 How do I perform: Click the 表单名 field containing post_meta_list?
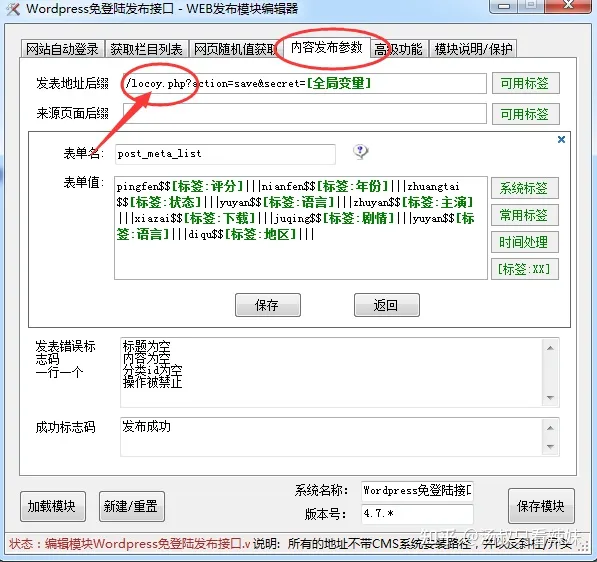(x=225, y=154)
